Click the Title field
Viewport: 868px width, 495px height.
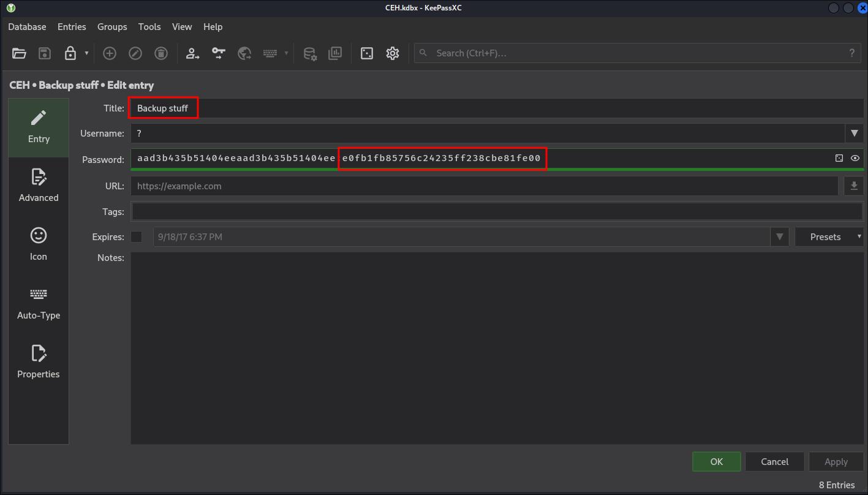[x=497, y=108]
